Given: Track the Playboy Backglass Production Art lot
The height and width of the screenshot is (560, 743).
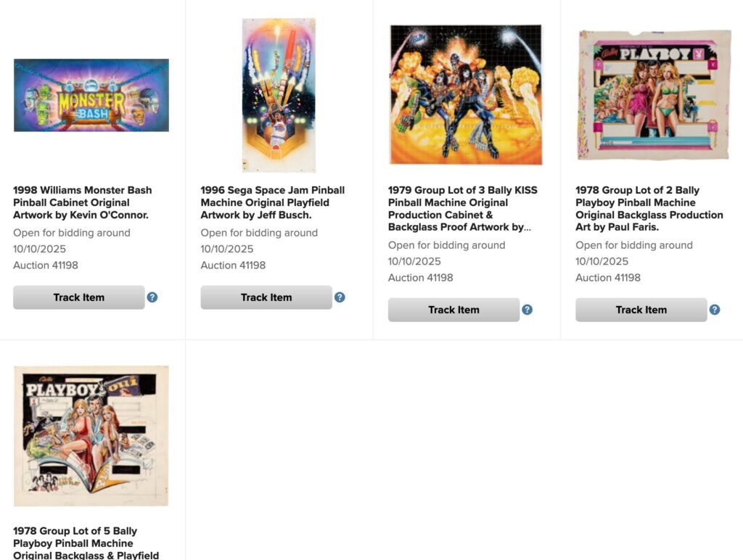Looking at the screenshot, I should pos(641,310).
